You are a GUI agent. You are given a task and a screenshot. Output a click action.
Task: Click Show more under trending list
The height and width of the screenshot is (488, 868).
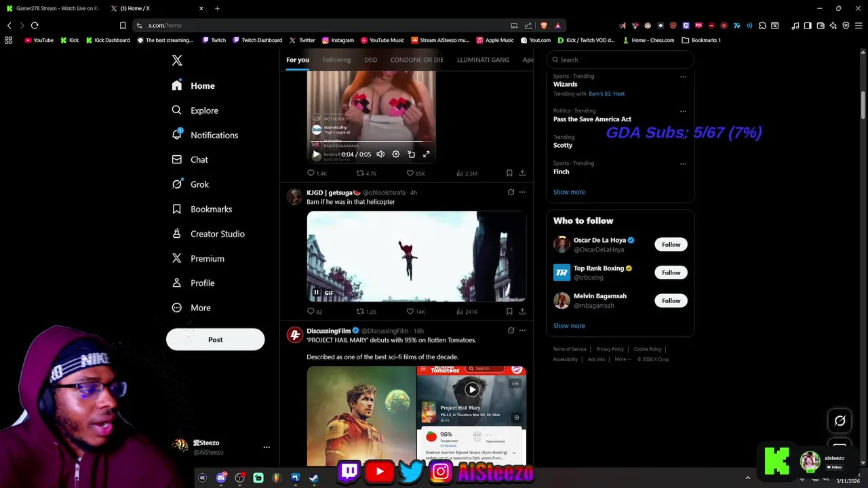click(x=569, y=192)
